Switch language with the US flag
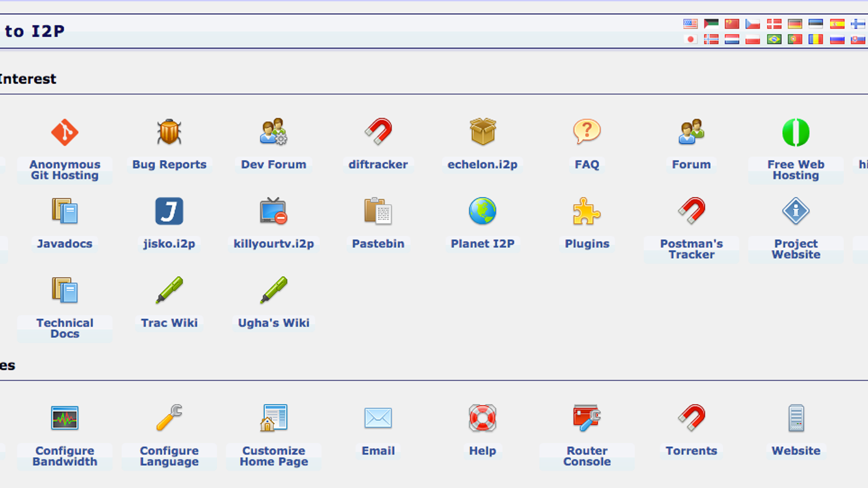Image resolution: width=868 pixels, height=488 pixels. 691,24
